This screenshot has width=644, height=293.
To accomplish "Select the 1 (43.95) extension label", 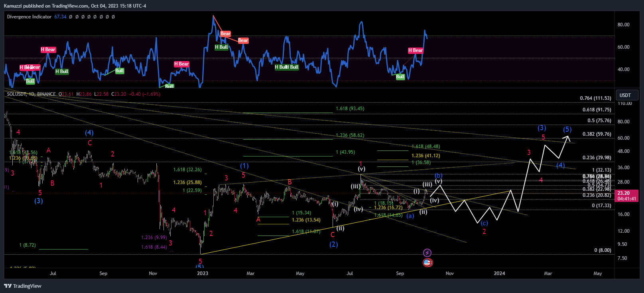I will click(x=345, y=152).
